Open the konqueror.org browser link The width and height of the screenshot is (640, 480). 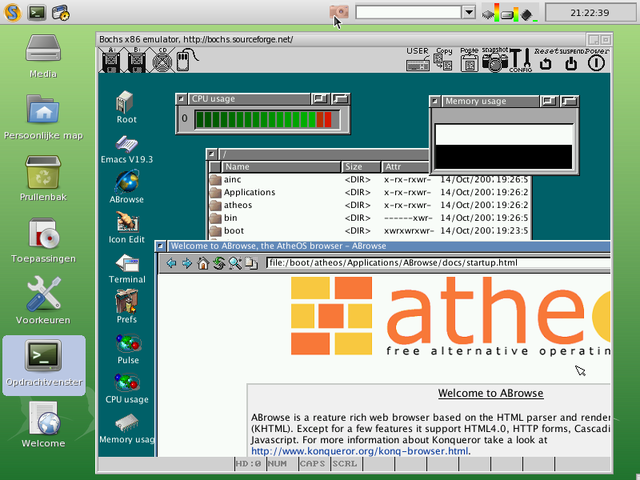359,451
